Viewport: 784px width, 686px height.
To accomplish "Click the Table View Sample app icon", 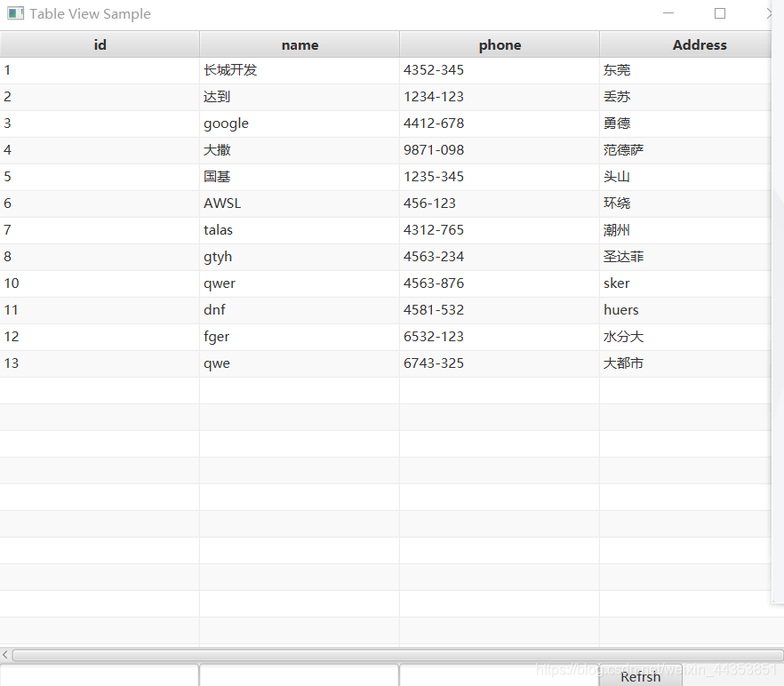I will pos(14,13).
